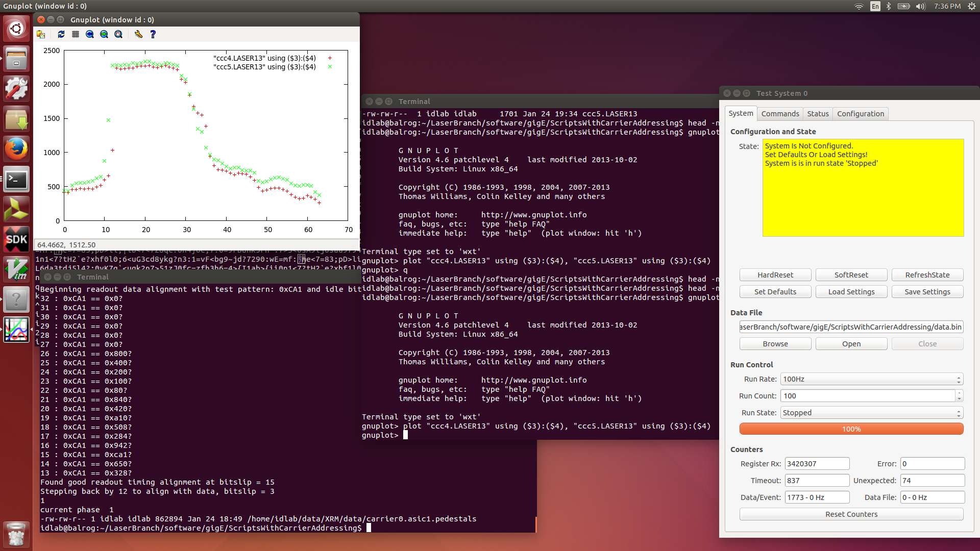Viewport: 980px width, 551px height.
Task: Select the Gnuplot chart icon in the dock
Action: coord(16,330)
